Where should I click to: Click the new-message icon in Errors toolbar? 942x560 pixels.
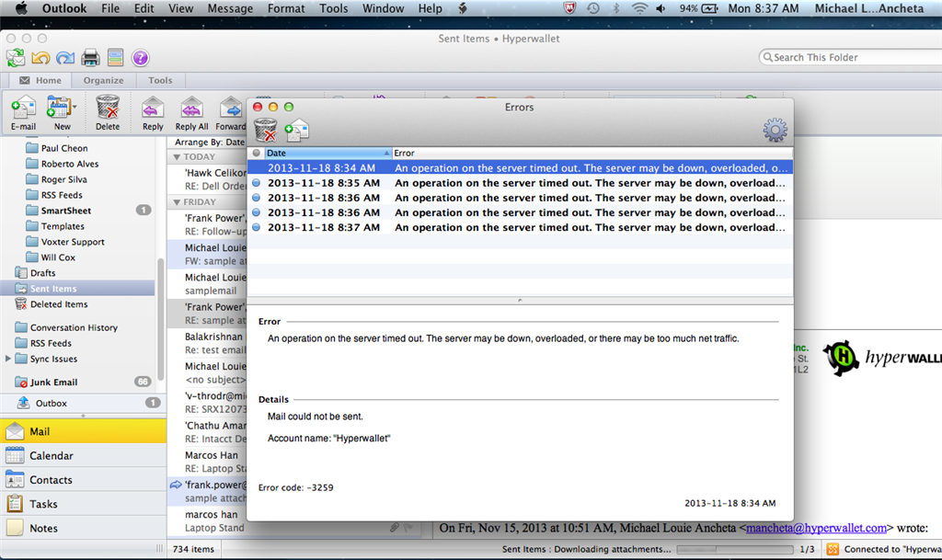297,130
